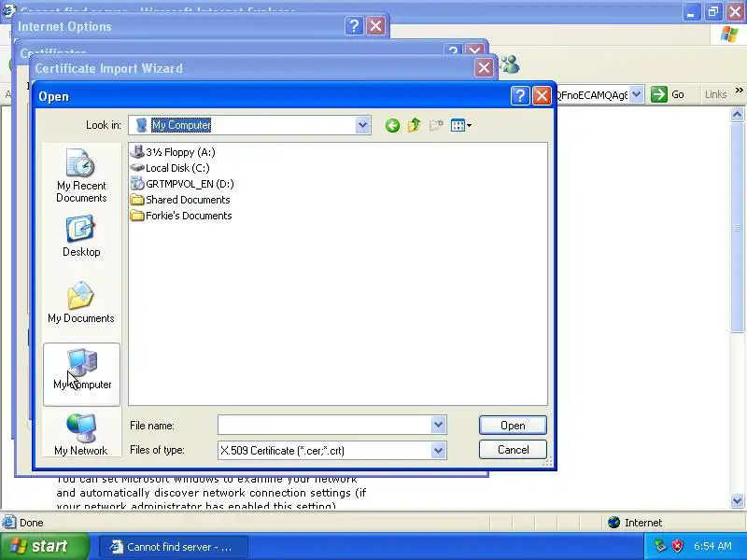Go back to the last folder visited
This screenshot has height=560, width=747.
(x=392, y=125)
